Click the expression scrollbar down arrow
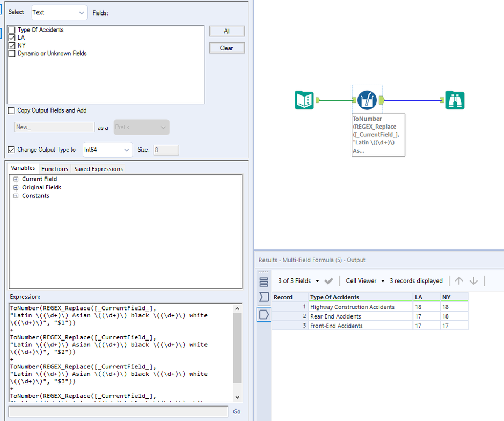The width and height of the screenshot is (504, 421). click(237, 397)
